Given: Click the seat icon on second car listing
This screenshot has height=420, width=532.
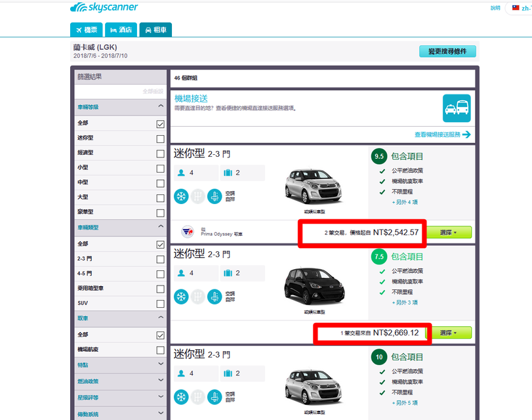Looking at the screenshot, I should point(215,297).
